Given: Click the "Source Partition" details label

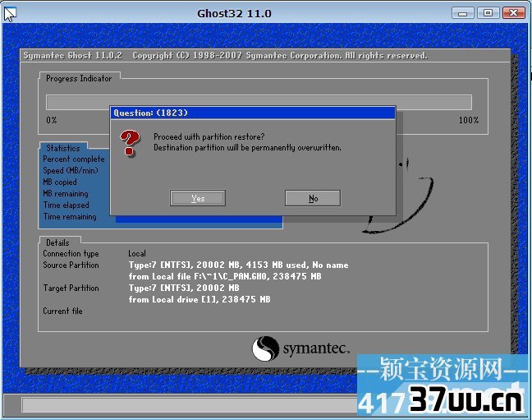Looking at the screenshot, I should (71, 265).
